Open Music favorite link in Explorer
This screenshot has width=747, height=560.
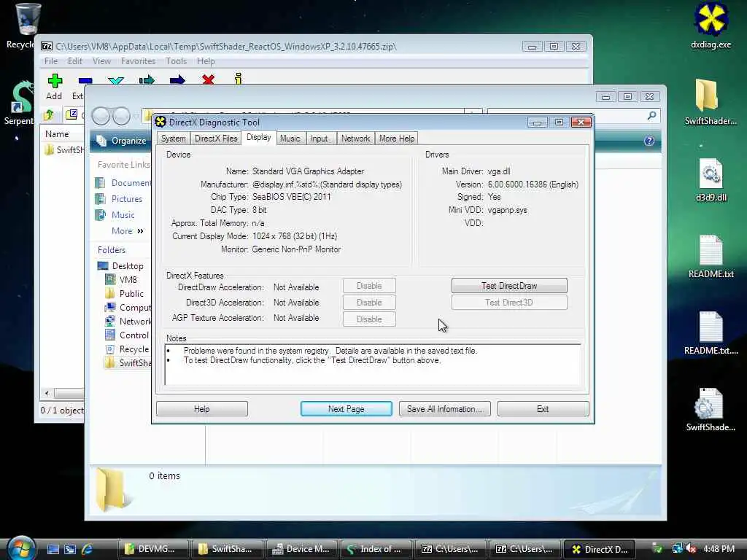pos(115,215)
